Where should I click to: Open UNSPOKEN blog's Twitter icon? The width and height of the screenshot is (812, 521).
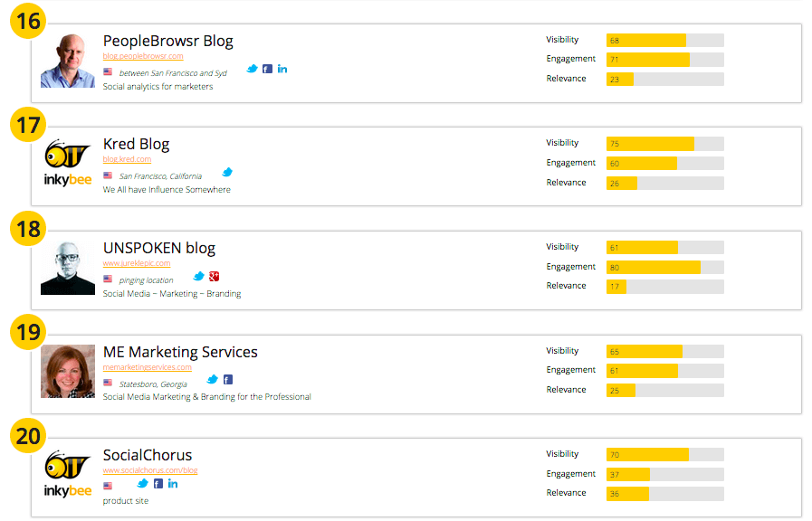pyautogui.click(x=199, y=276)
